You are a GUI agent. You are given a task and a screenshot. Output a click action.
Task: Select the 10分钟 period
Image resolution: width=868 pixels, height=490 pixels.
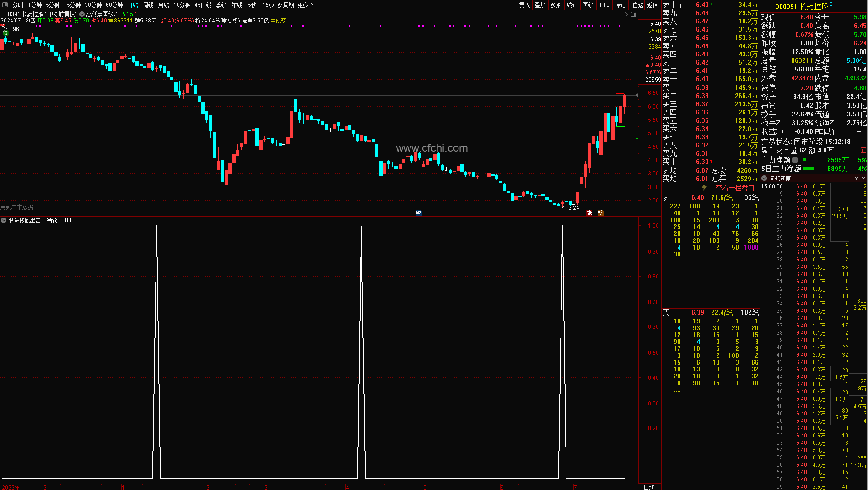[182, 5]
